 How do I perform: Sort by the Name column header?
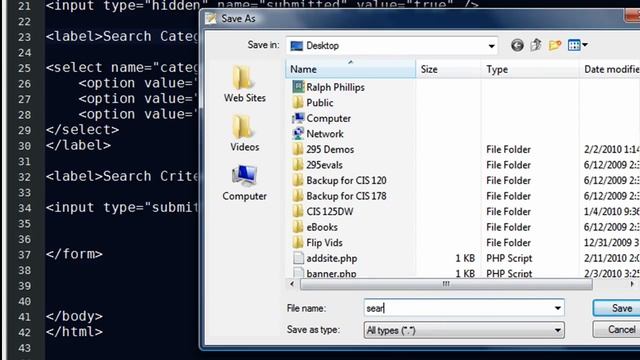pyautogui.click(x=351, y=69)
